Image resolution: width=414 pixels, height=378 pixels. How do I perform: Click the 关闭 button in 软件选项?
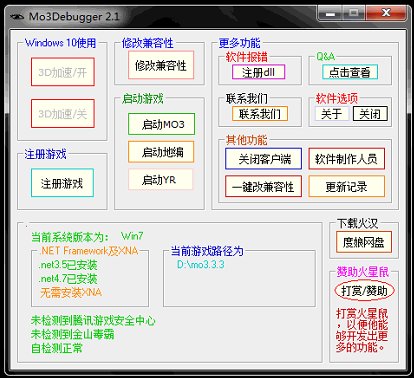(370, 114)
